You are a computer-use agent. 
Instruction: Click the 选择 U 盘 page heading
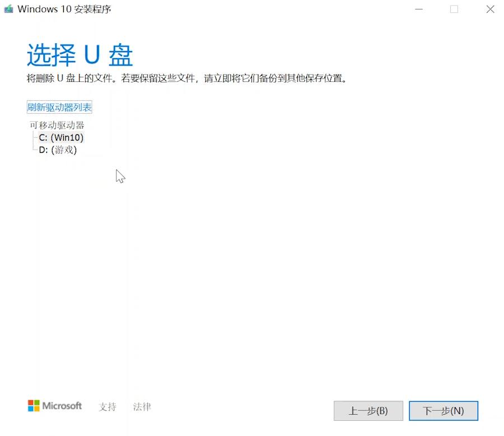[x=77, y=54]
